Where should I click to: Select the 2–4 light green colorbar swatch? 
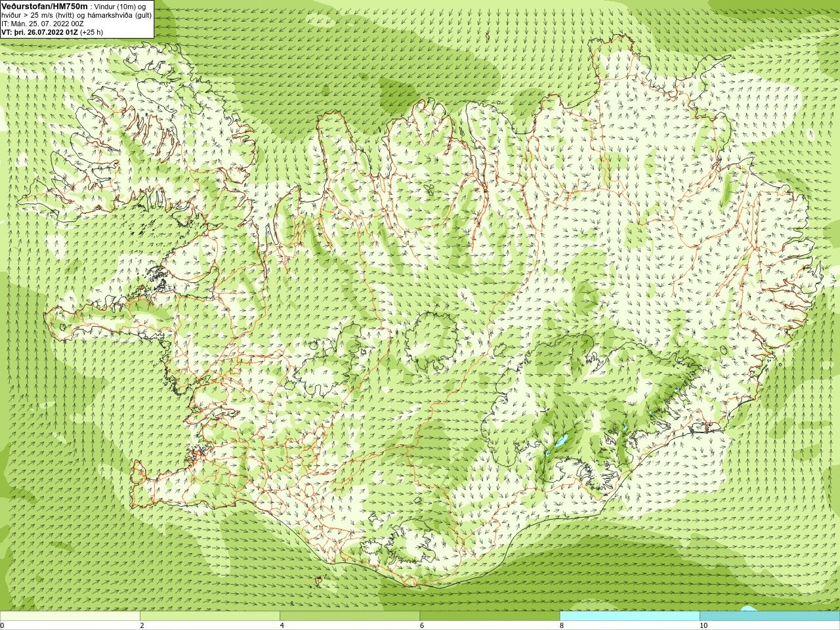[210, 616]
